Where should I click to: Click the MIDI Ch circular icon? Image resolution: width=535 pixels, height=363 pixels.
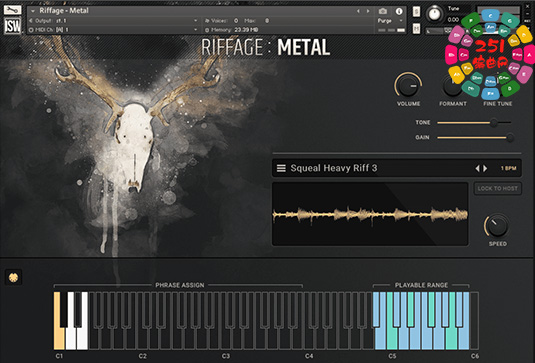31,30
